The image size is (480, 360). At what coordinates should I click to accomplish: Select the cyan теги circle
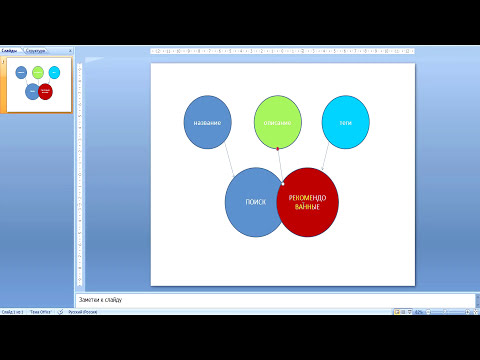click(345, 122)
